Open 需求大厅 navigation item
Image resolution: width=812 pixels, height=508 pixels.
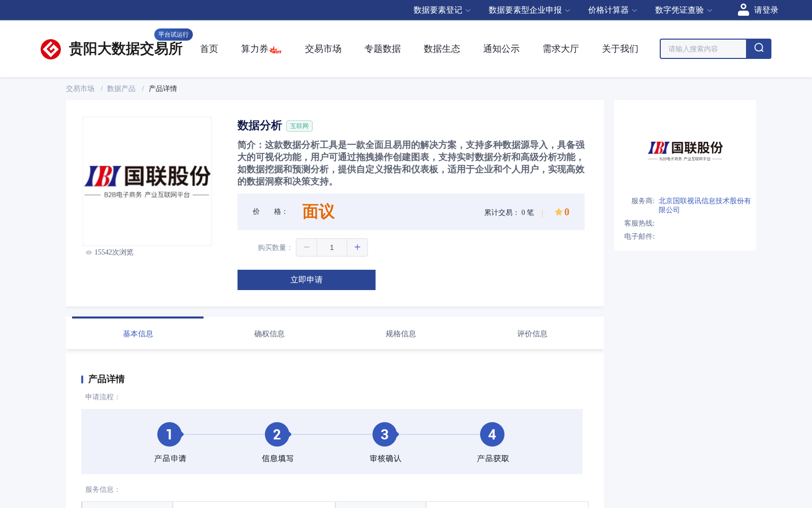click(561, 49)
